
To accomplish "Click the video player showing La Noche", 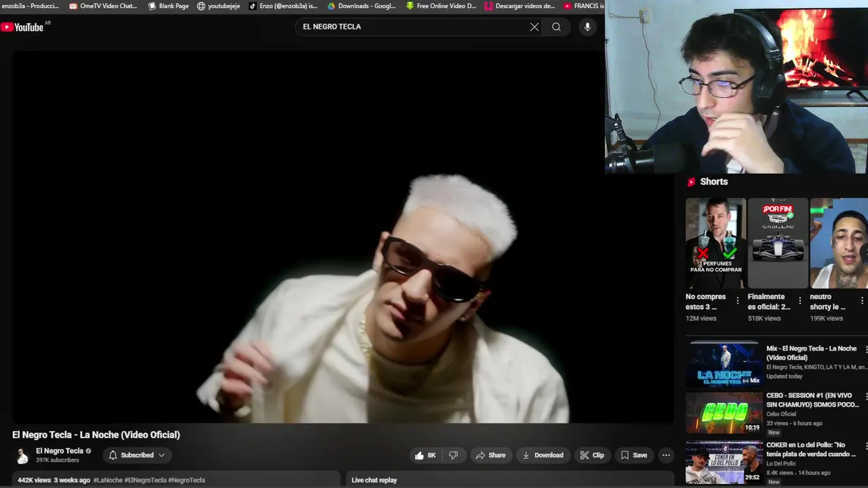I will point(343,237).
